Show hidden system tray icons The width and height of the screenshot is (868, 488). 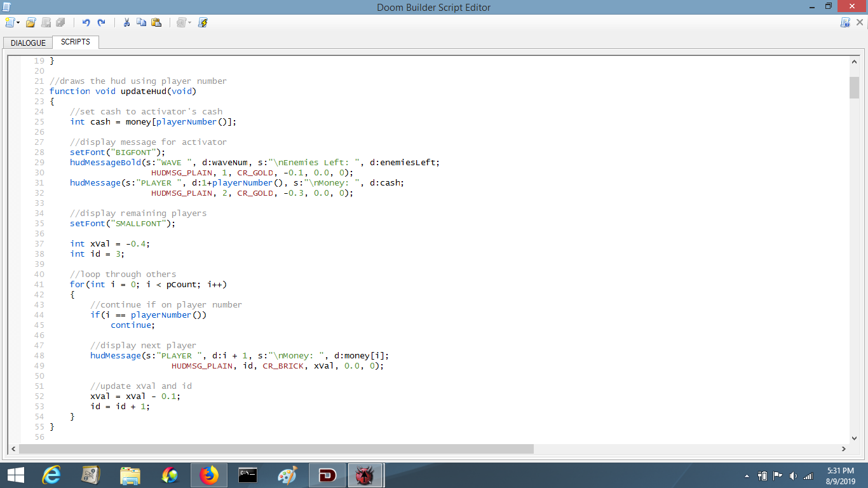(748, 476)
